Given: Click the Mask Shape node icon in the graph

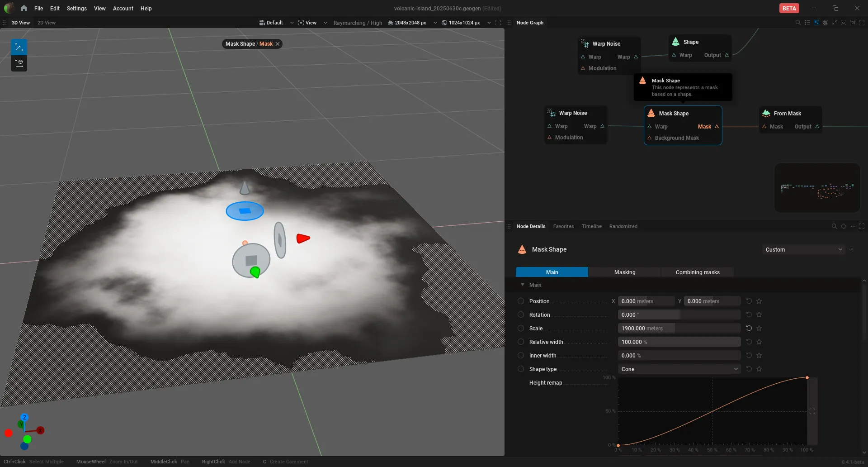Looking at the screenshot, I should click(651, 113).
